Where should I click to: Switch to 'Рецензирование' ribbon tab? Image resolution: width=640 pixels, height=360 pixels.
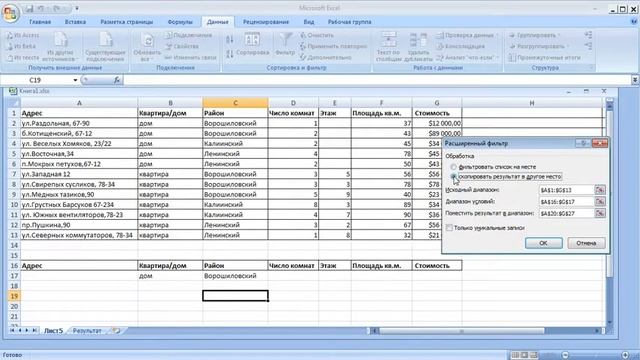(x=266, y=22)
